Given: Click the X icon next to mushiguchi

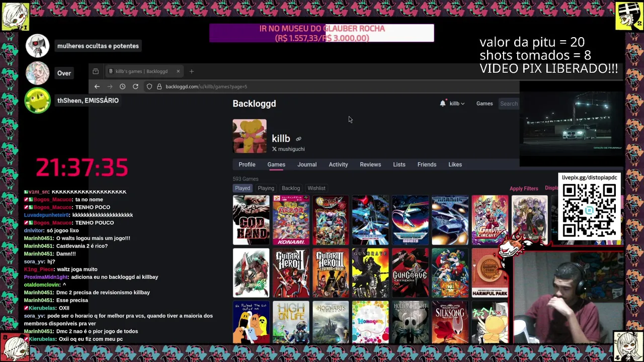Looking at the screenshot, I should (274, 149).
